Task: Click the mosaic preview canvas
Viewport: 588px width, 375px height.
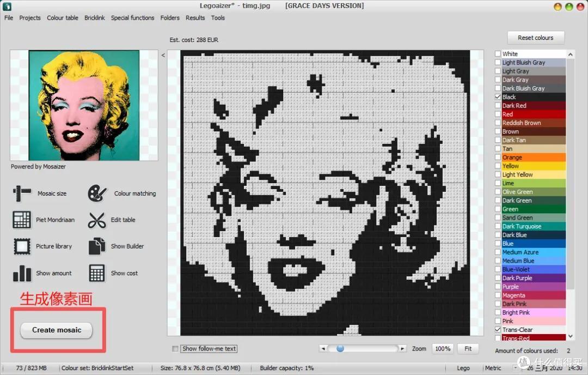Action: coord(325,192)
